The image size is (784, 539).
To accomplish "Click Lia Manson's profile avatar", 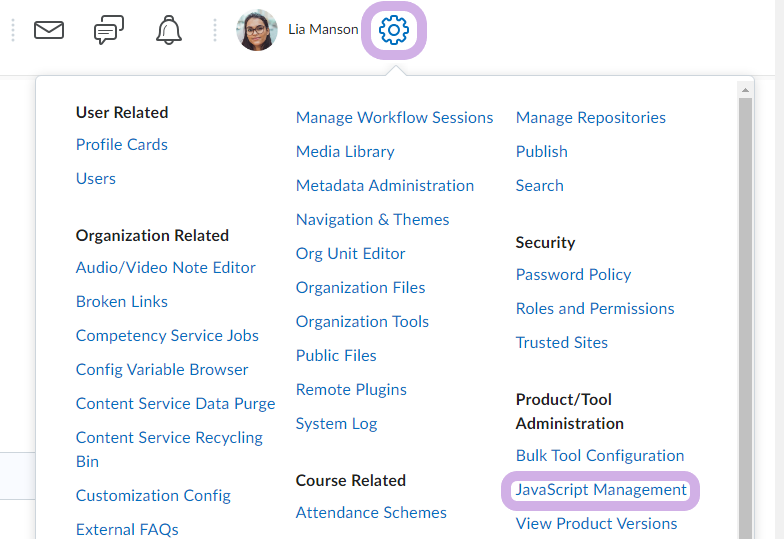I will point(256,30).
